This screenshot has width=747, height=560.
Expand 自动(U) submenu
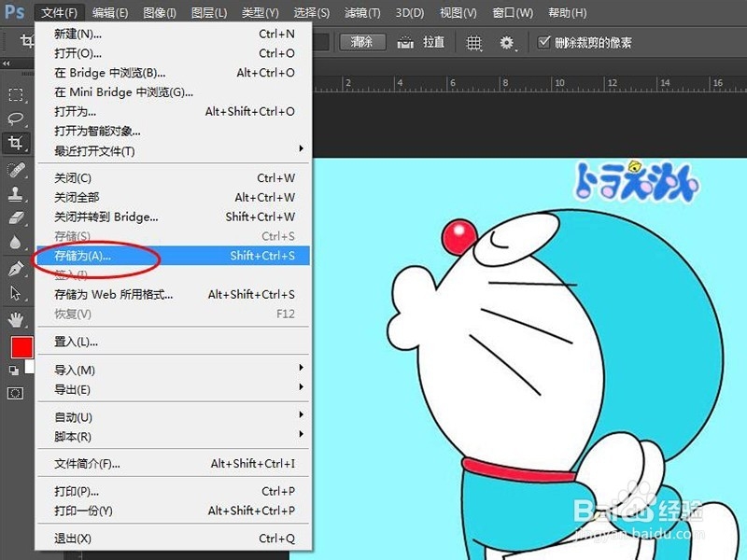click(x=174, y=417)
